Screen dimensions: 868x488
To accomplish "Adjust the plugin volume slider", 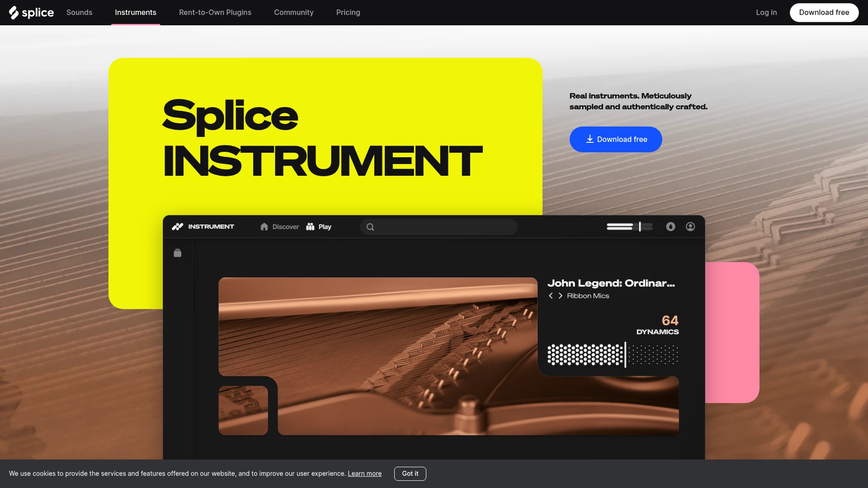I will (x=630, y=226).
